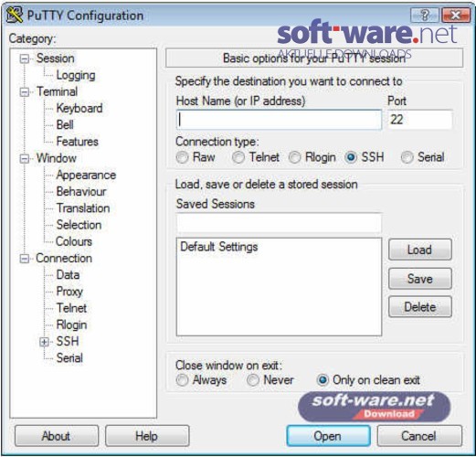Click the Load button
The width and height of the screenshot is (476, 457).
click(x=420, y=250)
